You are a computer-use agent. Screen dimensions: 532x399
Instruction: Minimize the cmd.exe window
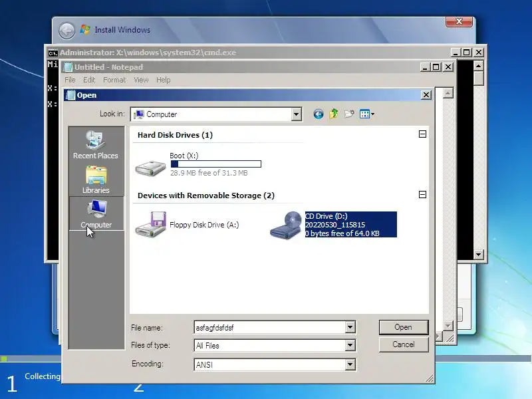456,53
